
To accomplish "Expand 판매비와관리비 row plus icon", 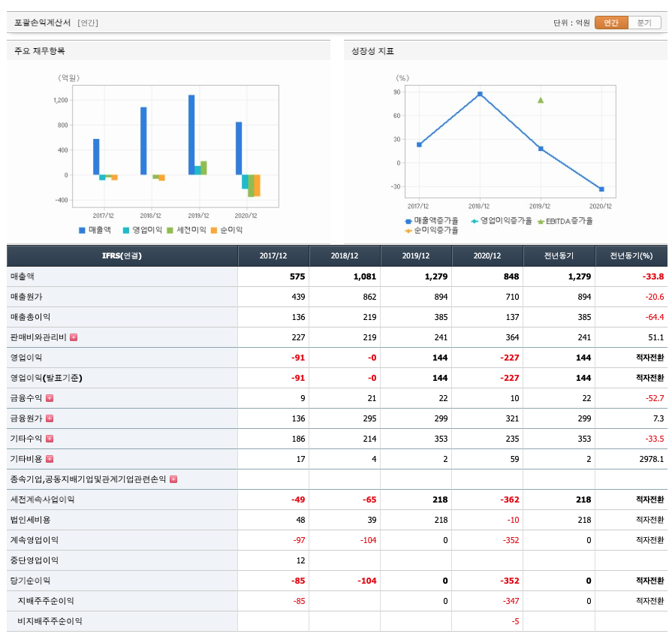I will (x=74, y=337).
